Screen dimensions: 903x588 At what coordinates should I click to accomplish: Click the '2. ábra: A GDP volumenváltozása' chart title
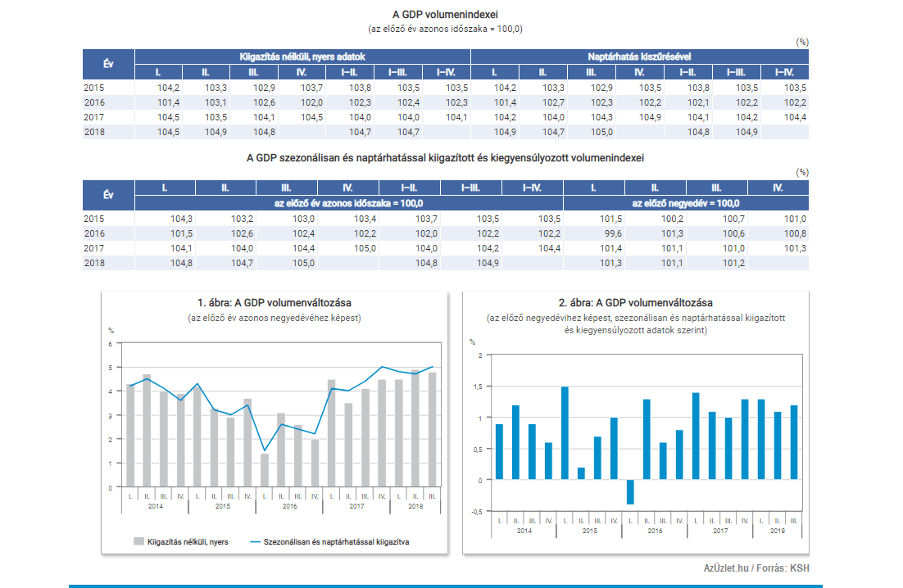[636, 303]
